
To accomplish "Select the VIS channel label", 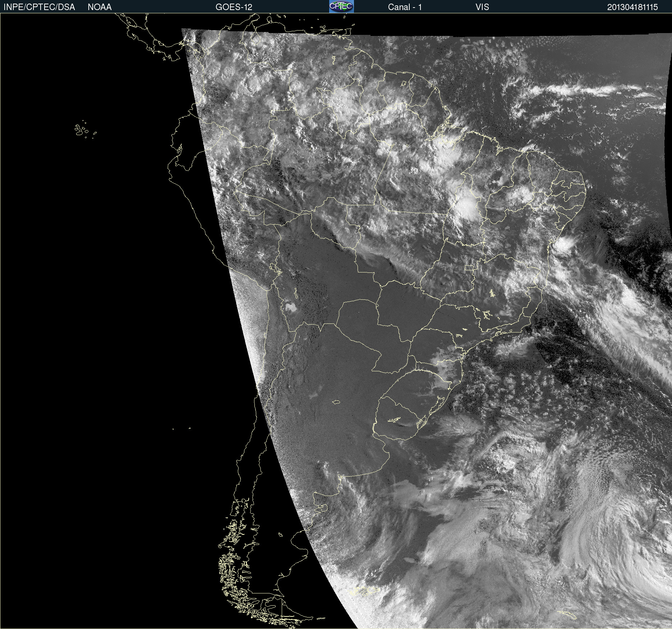I will click(x=482, y=7).
